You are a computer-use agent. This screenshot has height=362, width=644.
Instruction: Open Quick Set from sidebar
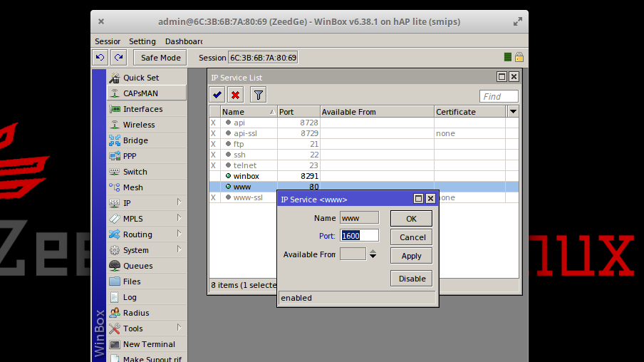[147, 78]
